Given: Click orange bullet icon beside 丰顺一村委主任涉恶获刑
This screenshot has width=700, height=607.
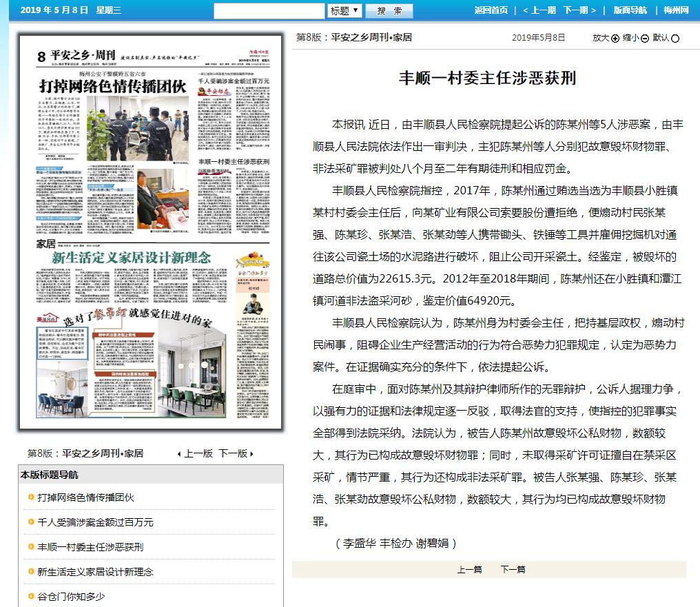Looking at the screenshot, I should click(x=31, y=546).
